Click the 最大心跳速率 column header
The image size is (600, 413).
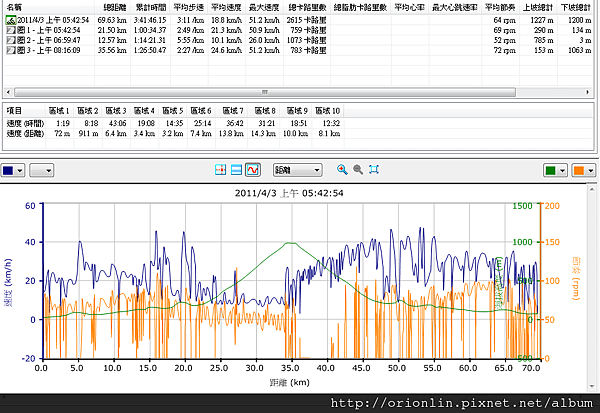[455, 7]
